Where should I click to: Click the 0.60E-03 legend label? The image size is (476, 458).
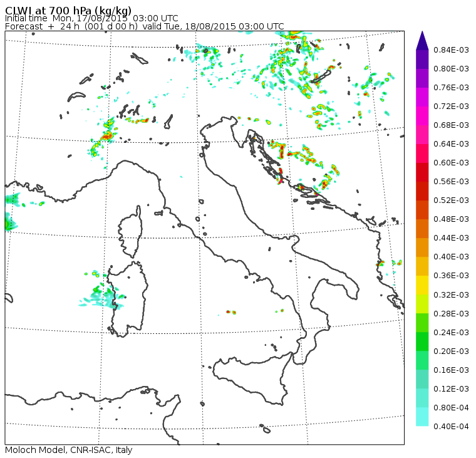click(x=451, y=163)
